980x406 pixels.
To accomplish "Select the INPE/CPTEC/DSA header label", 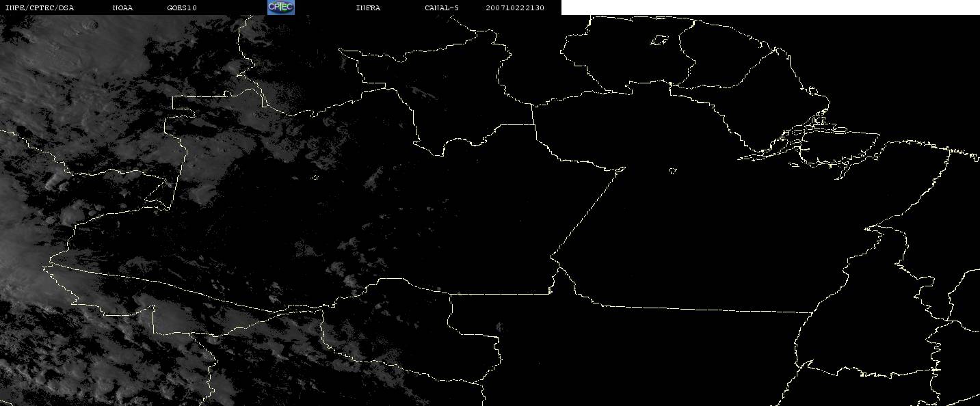I will (39, 8).
